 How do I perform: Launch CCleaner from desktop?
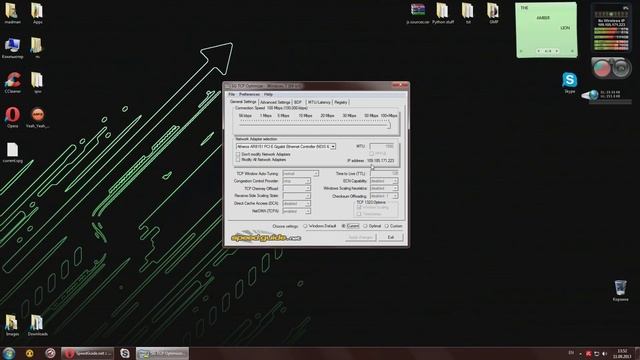[12, 82]
